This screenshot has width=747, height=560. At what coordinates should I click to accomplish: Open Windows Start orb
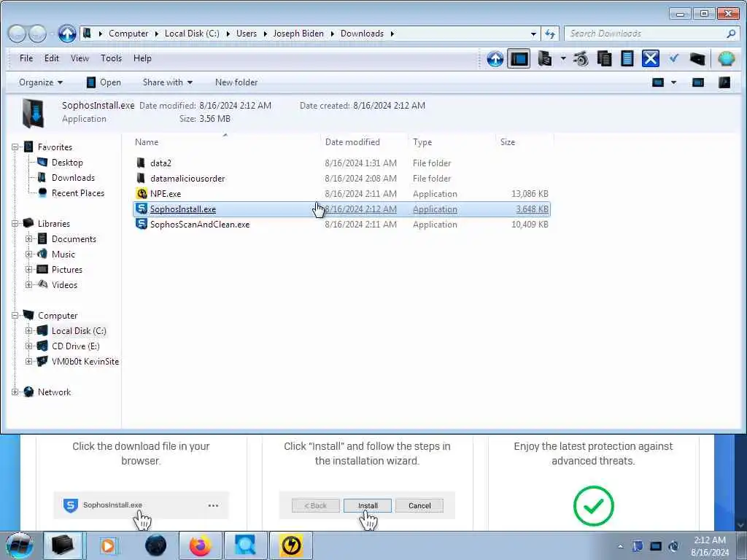[x=20, y=545]
